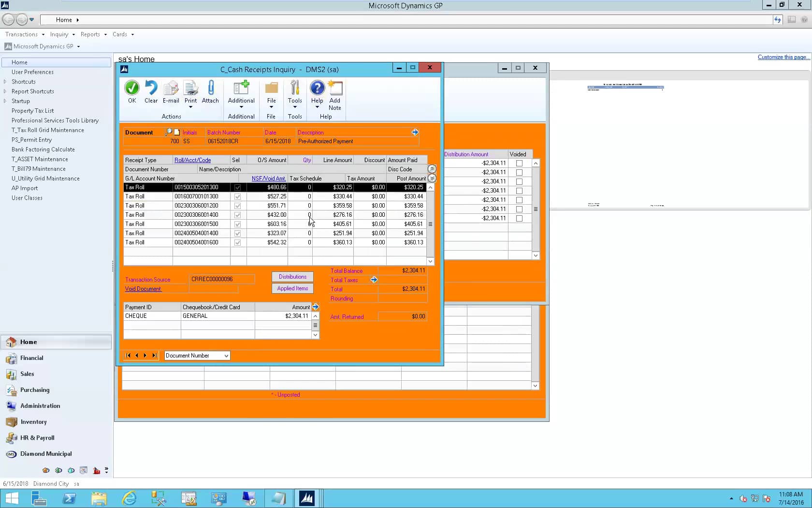The height and width of the screenshot is (508, 812).
Task: Click the Applied Items button
Action: (292, 288)
